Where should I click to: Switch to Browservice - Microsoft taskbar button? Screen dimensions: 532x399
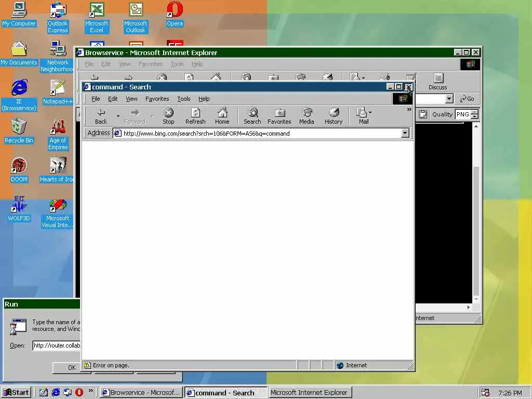pos(141,393)
